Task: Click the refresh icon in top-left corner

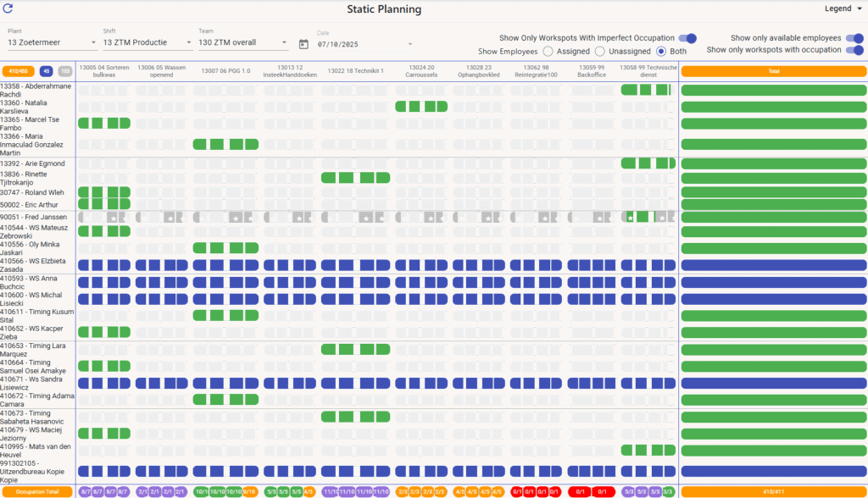Action: (x=8, y=9)
